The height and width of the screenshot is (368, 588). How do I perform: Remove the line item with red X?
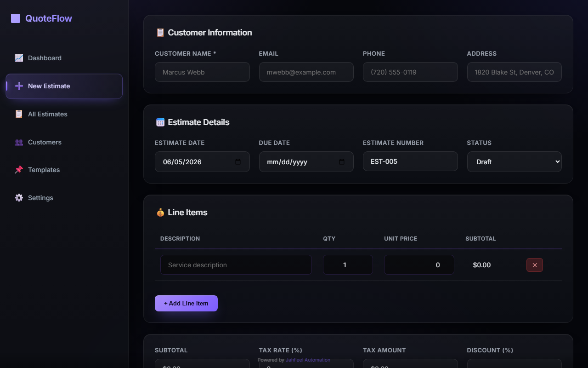point(535,265)
